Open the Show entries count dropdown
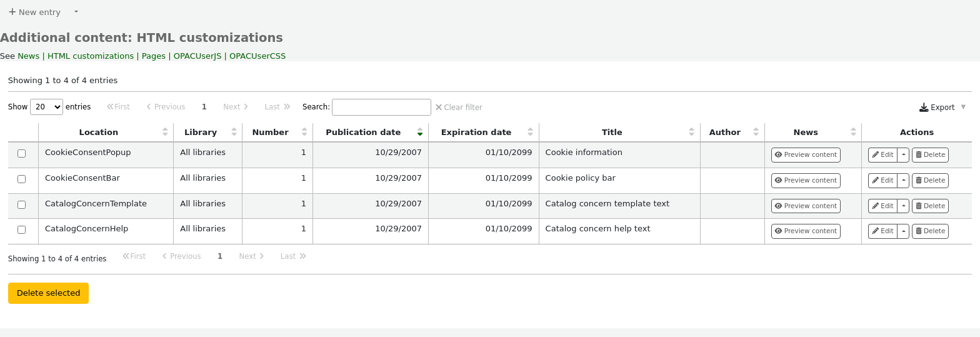Image resolution: width=980 pixels, height=337 pixels. 47,107
